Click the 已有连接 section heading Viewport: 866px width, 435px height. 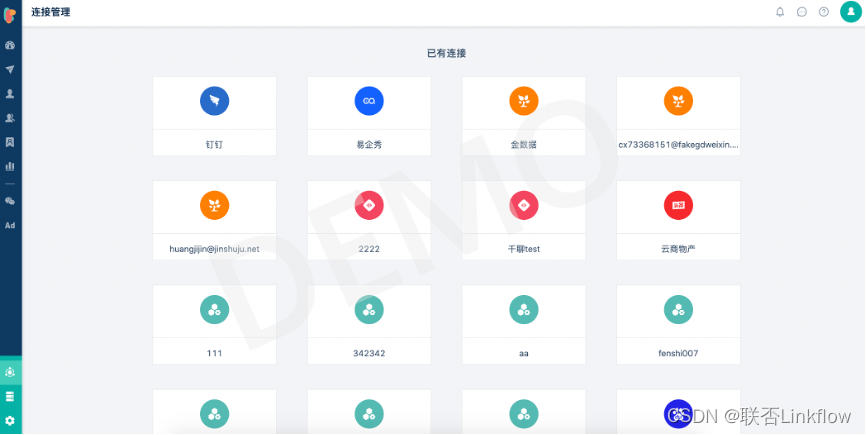tap(446, 54)
